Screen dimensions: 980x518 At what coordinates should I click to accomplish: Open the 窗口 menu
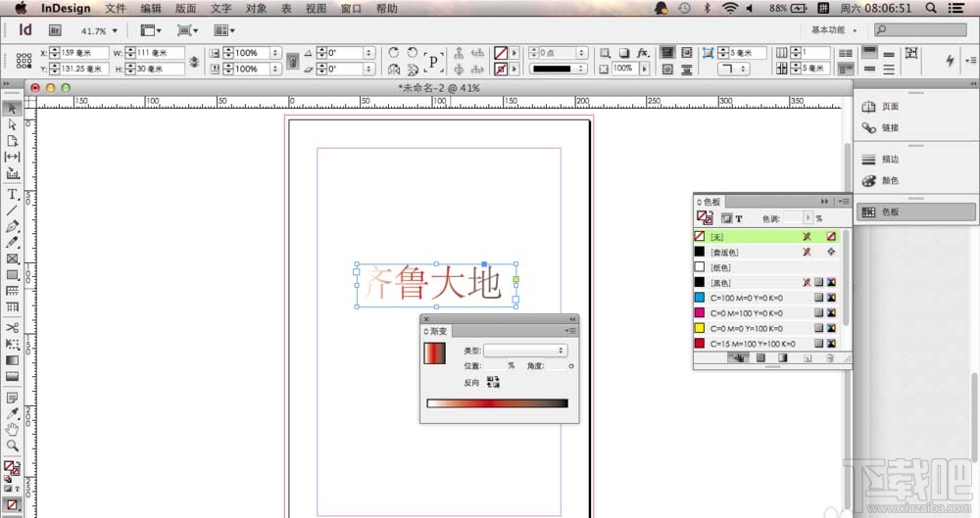(351, 8)
